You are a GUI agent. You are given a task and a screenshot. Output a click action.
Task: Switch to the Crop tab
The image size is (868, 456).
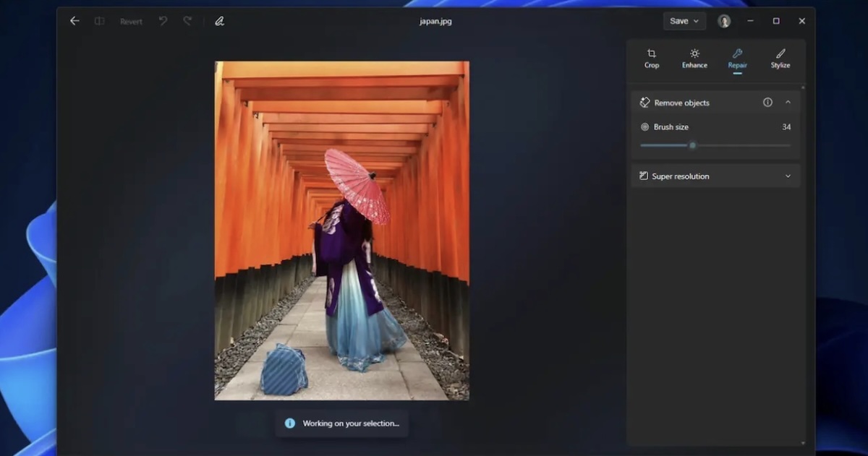coord(652,59)
